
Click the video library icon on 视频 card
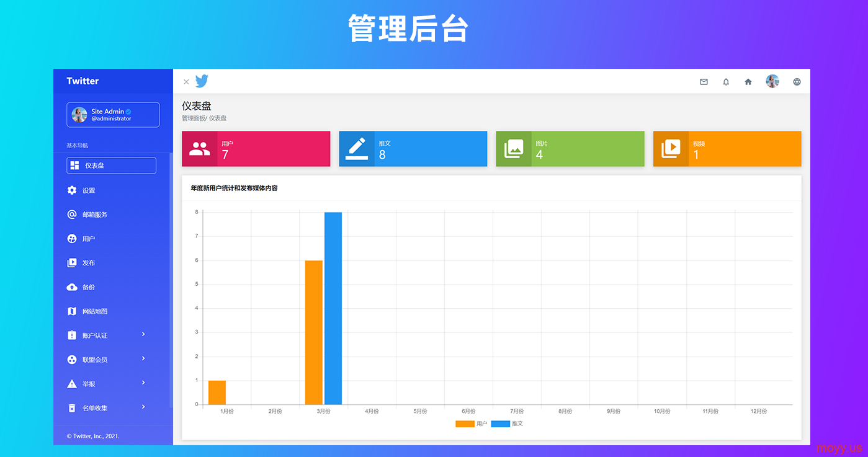[671, 149]
